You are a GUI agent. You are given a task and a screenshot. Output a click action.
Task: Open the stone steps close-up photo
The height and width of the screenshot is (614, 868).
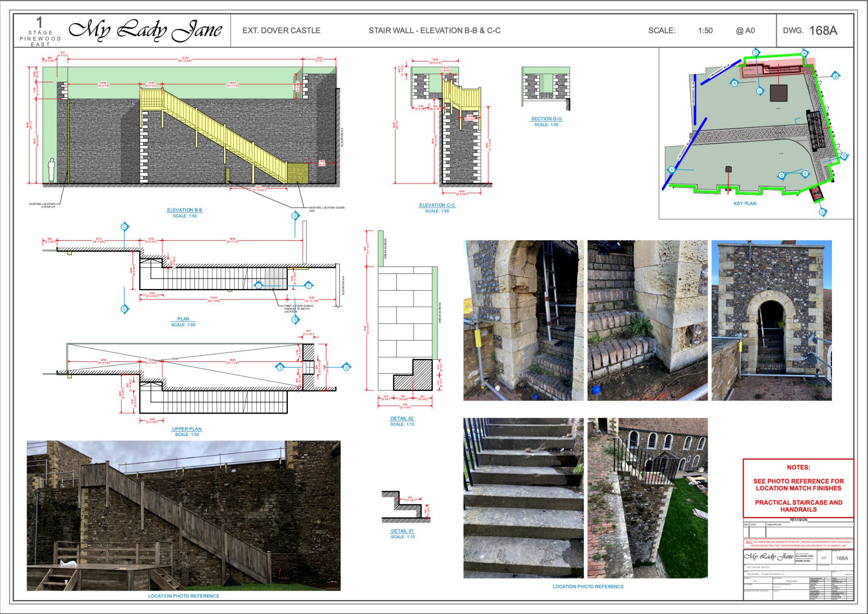[523, 498]
